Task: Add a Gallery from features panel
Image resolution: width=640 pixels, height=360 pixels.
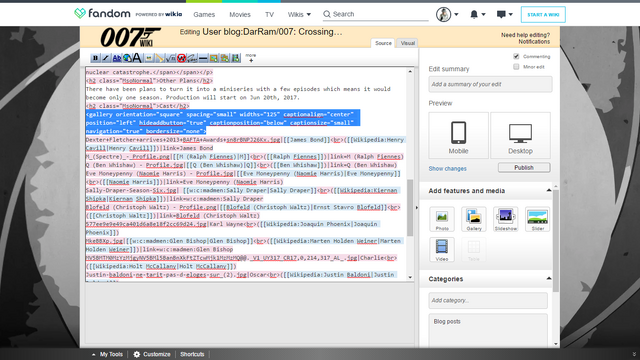Action: (474, 219)
